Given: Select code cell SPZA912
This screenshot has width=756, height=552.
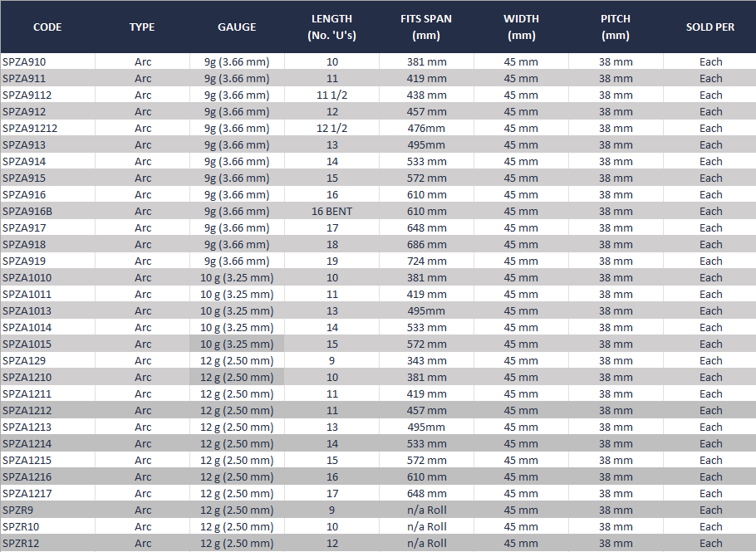Looking at the screenshot, I should coord(47,111).
